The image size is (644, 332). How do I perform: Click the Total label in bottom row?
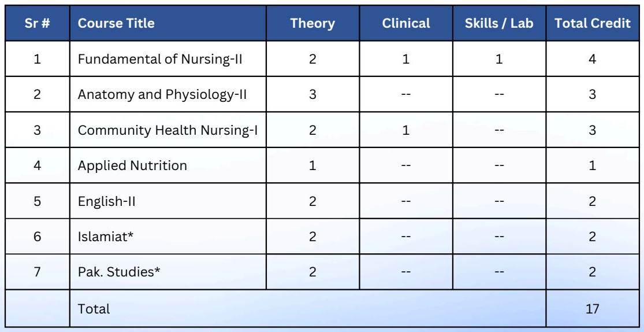coord(94,308)
